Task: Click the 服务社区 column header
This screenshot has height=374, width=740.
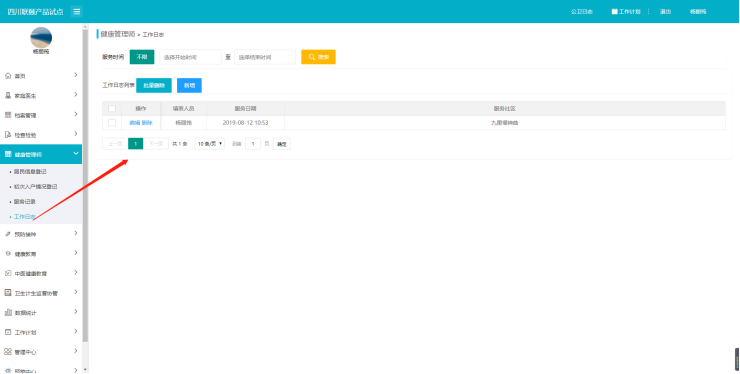Action: 505,109
